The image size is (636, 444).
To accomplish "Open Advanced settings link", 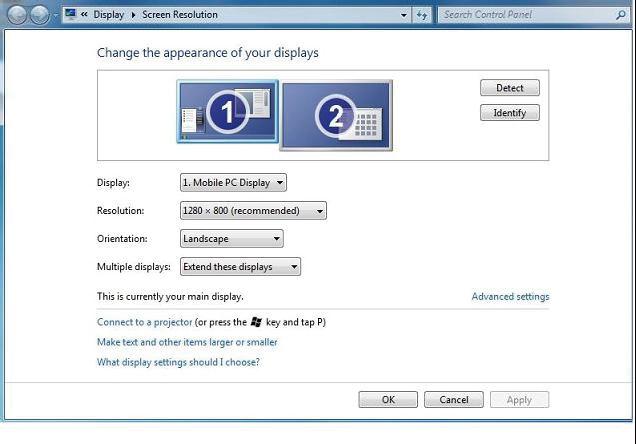I will (x=510, y=296).
